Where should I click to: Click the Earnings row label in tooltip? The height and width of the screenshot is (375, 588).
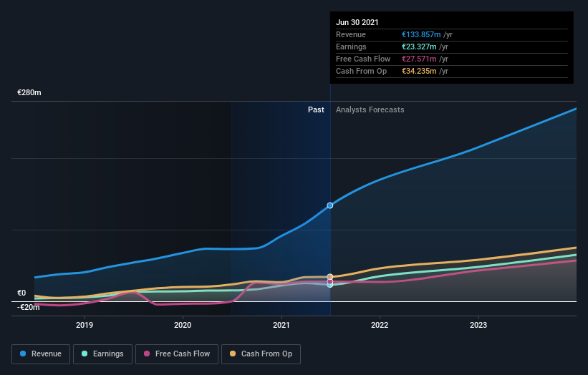click(x=351, y=47)
